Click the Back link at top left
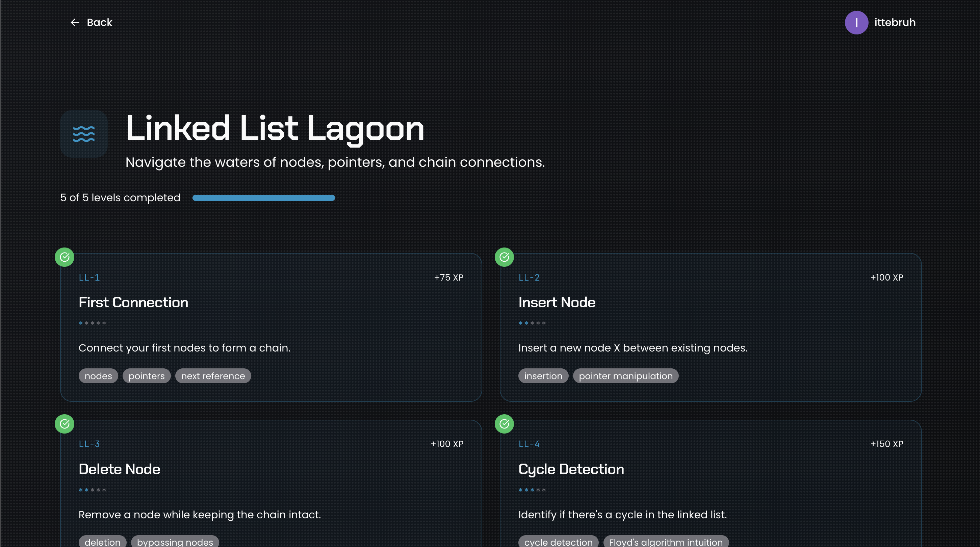The image size is (980, 547). pyautogui.click(x=99, y=22)
